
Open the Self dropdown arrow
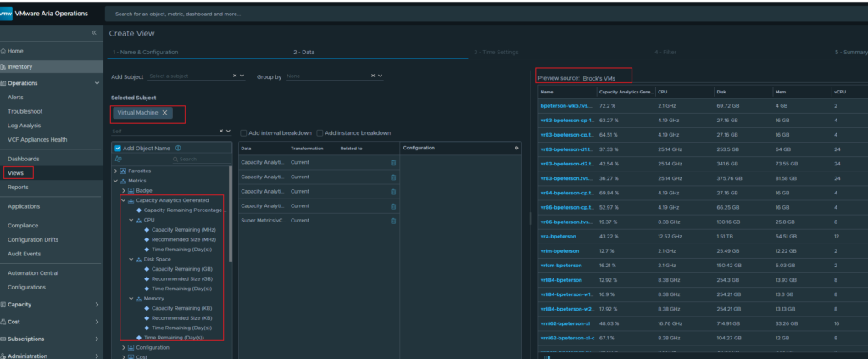(228, 131)
